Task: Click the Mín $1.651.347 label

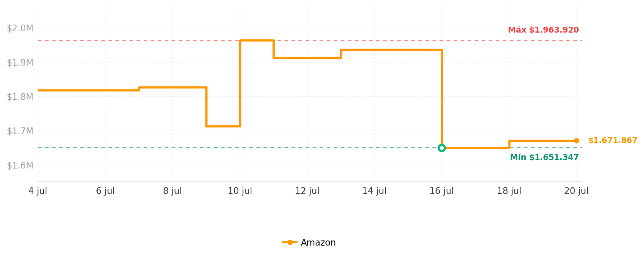Action: (544, 158)
